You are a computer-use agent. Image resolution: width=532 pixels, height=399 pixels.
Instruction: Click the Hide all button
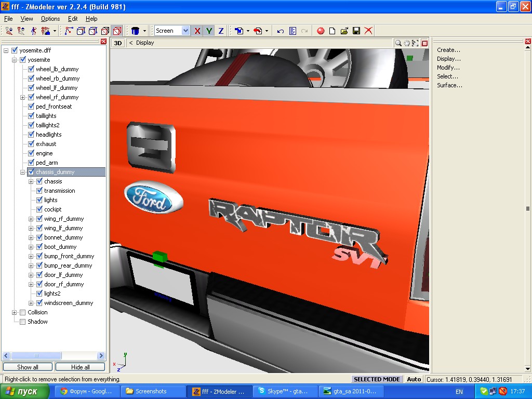tap(80, 367)
